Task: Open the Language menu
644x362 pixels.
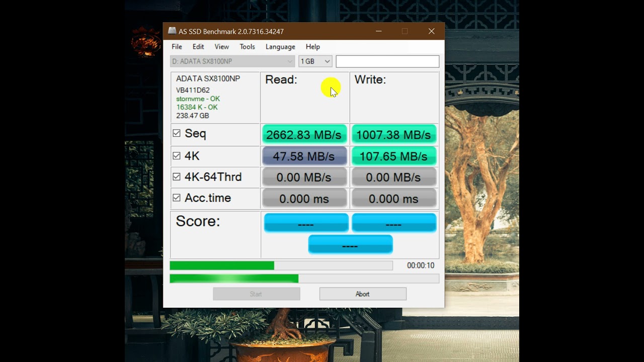Action: 280,47
